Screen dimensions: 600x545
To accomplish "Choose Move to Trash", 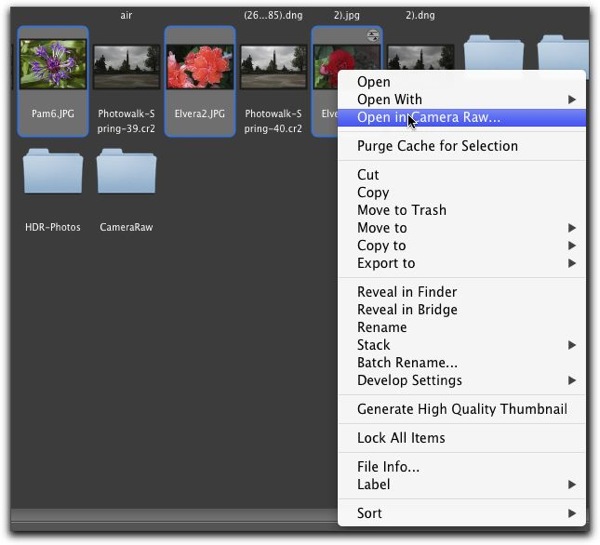I will point(401,210).
